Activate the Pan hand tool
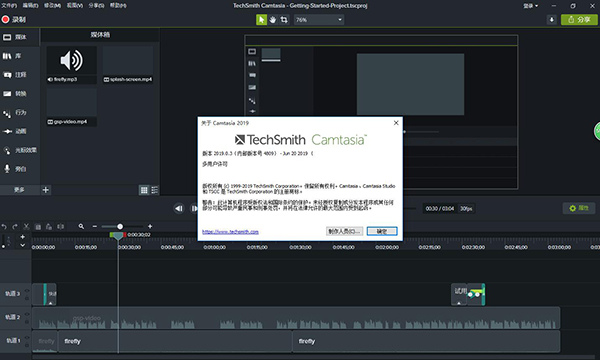 pyautogui.click(x=272, y=20)
